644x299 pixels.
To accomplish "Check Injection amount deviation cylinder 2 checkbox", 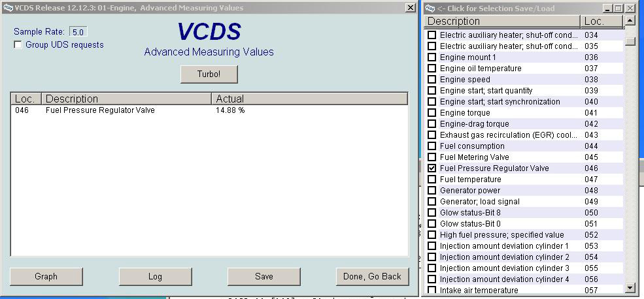I will point(432,257).
